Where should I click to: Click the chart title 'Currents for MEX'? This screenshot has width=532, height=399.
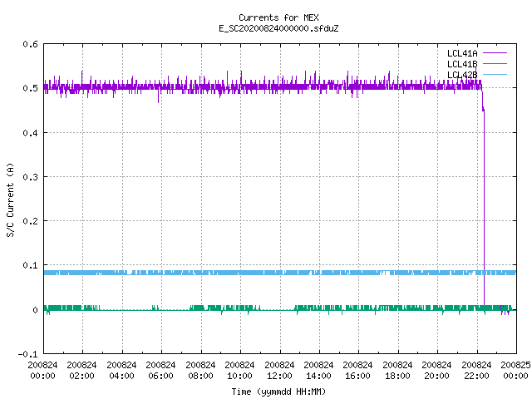pos(278,17)
